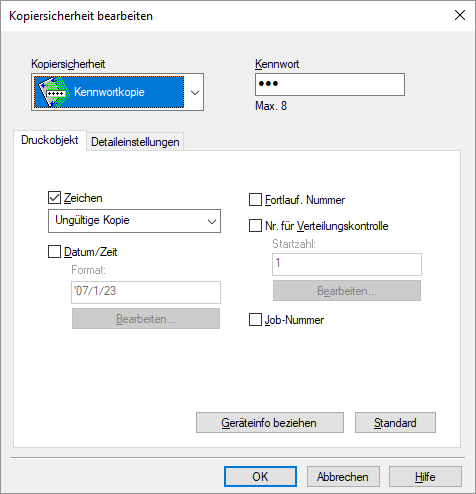This screenshot has height=494, width=476.
Task: Click the Startzahl input field
Action: (x=347, y=264)
